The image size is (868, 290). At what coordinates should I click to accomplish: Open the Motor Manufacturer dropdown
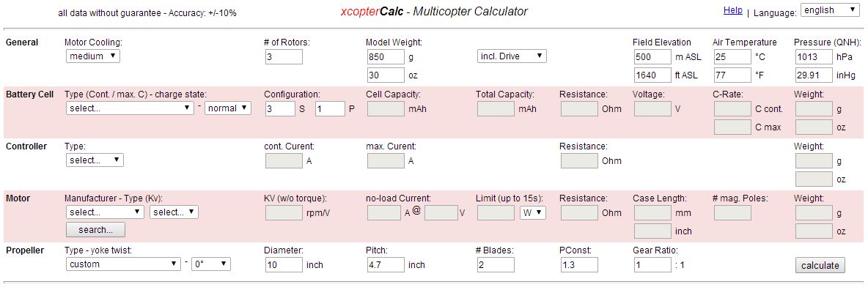[105, 212]
